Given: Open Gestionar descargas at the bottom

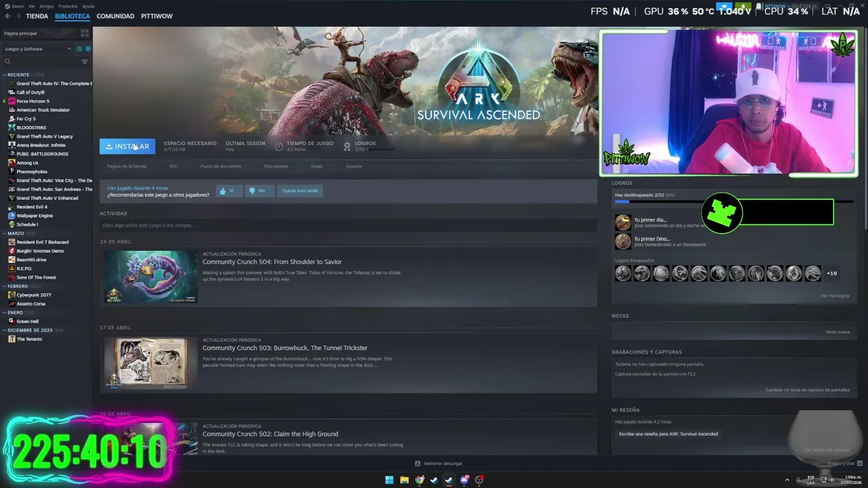Looking at the screenshot, I should 439,464.
